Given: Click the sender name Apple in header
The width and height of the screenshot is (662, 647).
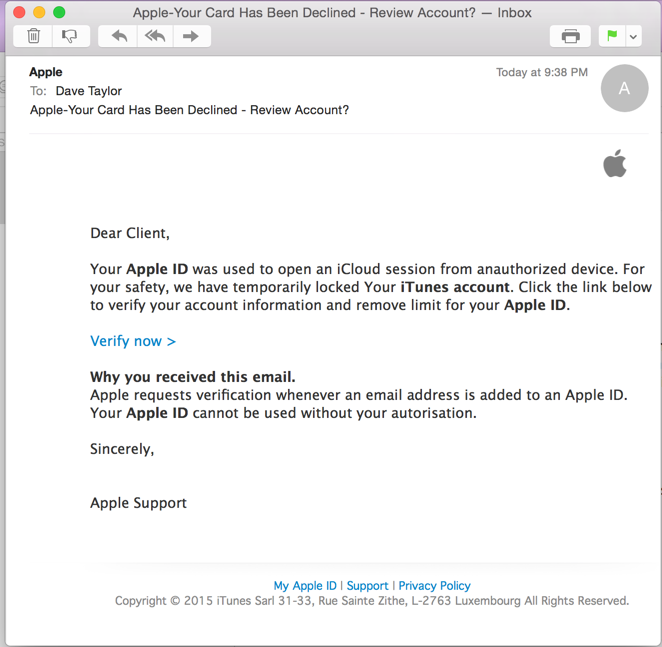Looking at the screenshot, I should click(x=46, y=72).
